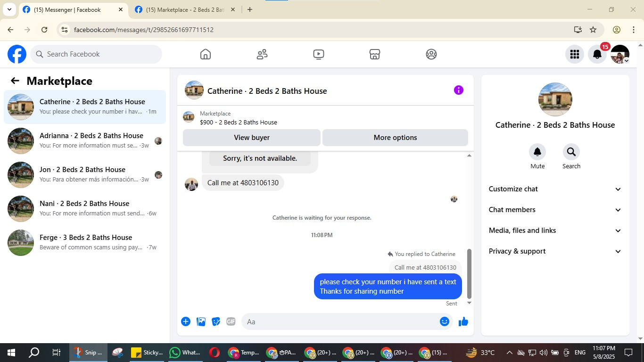
Task: Open Facebook home logo
Action: pyautogui.click(x=17, y=54)
